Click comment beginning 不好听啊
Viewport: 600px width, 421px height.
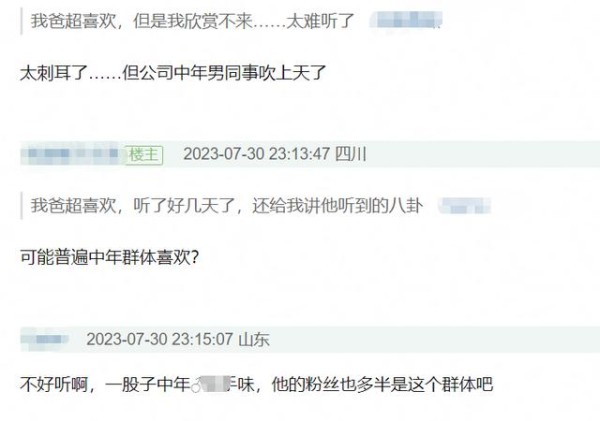tap(256, 384)
